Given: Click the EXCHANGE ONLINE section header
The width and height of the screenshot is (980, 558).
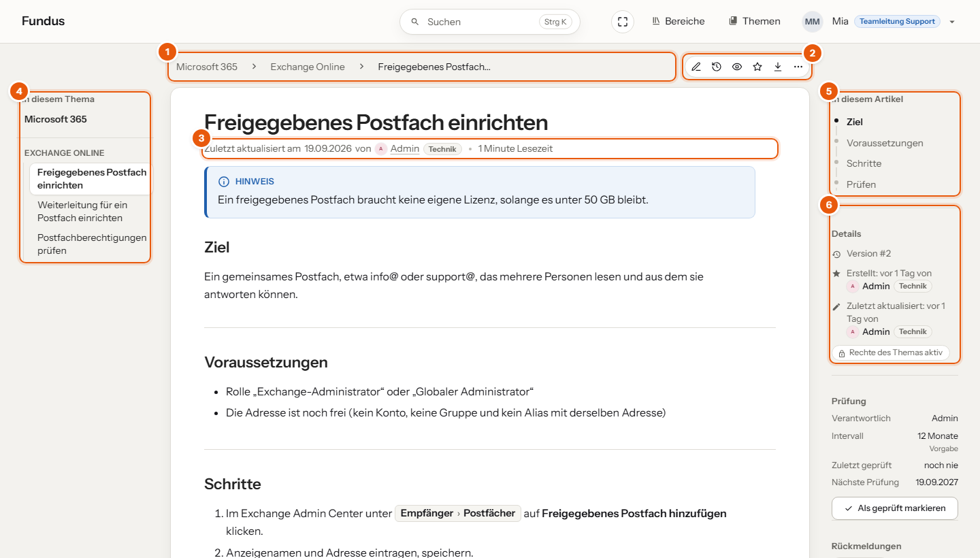Looking at the screenshot, I should 65,153.
